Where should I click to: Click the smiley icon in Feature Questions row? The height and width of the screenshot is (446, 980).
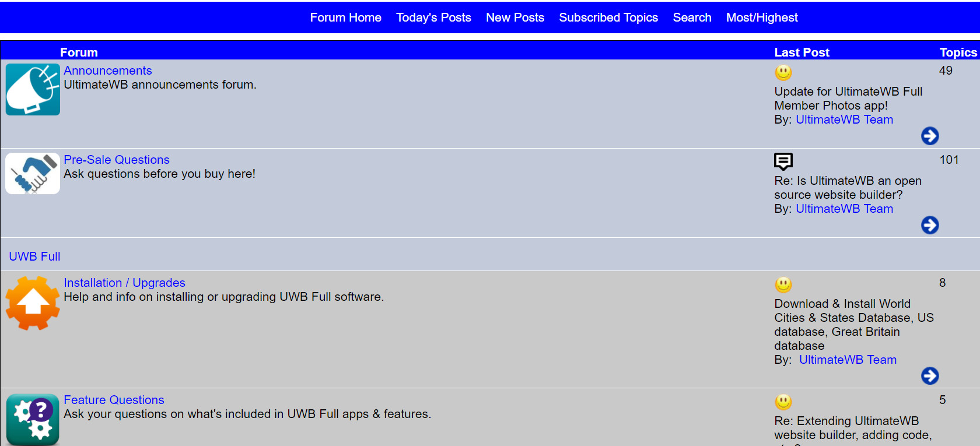[x=783, y=402]
